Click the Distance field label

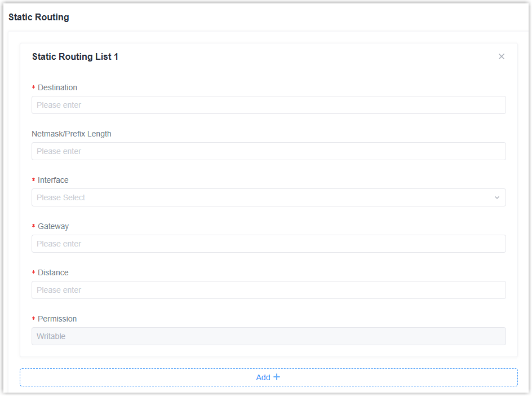click(53, 272)
